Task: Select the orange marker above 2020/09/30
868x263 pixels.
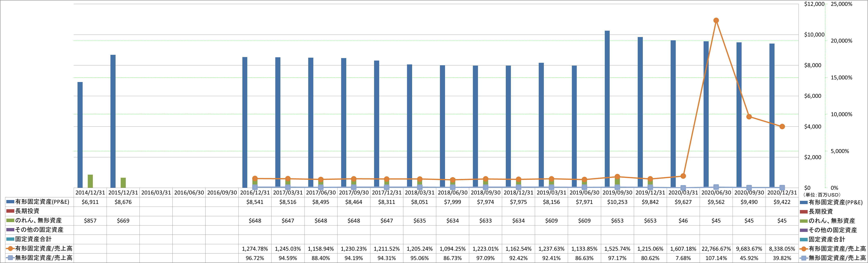Action: pyautogui.click(x=749, y=117)
